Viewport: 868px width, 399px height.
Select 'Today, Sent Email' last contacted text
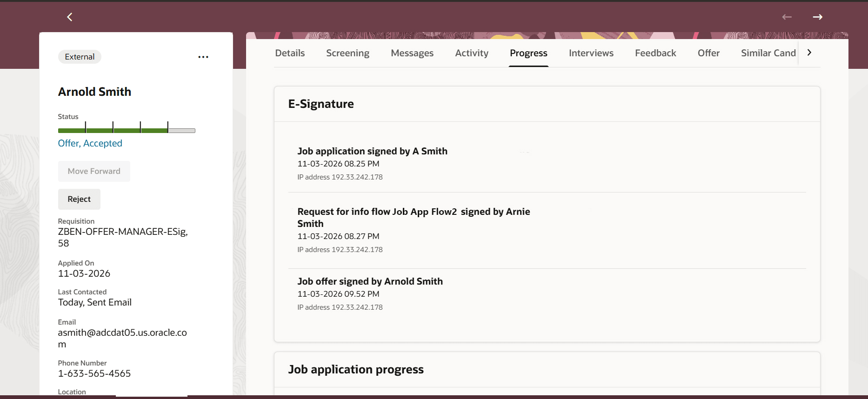click(x=94, y=302)
